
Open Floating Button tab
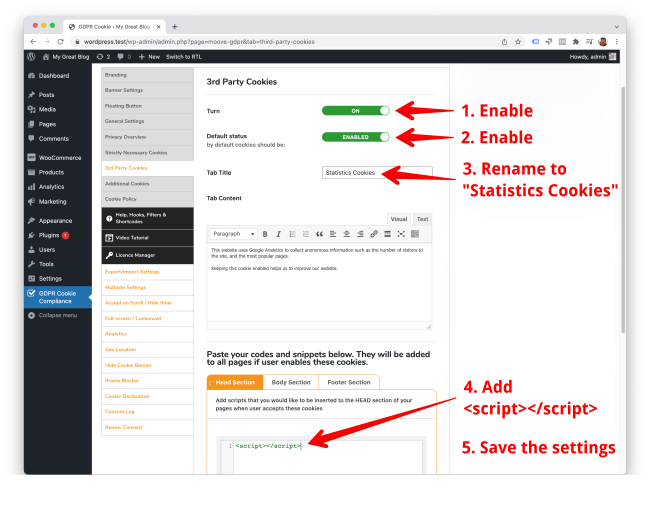coord(147,106)
